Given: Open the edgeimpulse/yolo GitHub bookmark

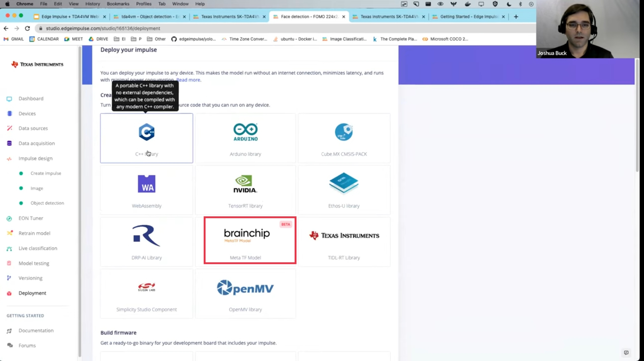Looking at the screenshot, I should tap(193, 39).
